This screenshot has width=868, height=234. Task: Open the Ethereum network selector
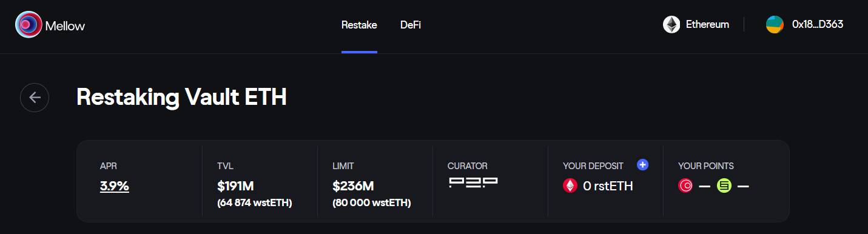[x=696, y=25]
